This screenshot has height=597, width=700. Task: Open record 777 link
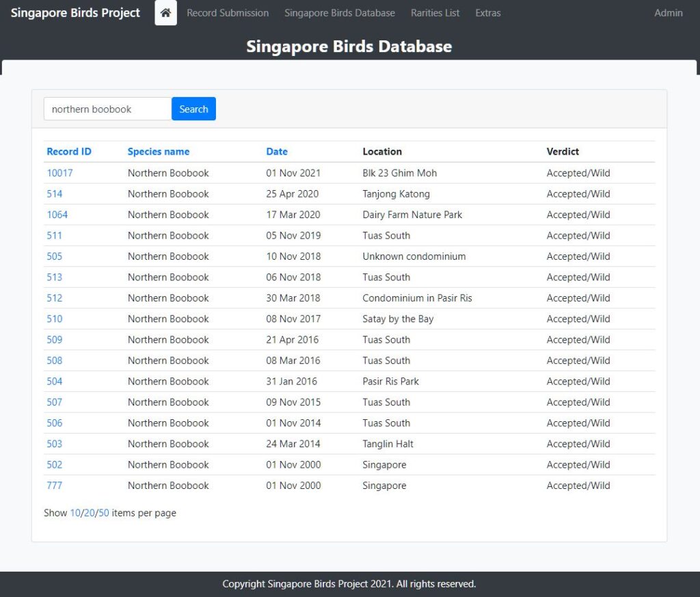click(54, 486)
